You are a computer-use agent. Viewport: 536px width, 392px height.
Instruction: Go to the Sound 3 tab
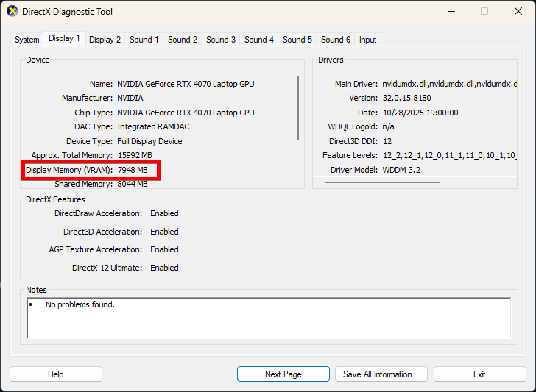click(x=220, y=40)
